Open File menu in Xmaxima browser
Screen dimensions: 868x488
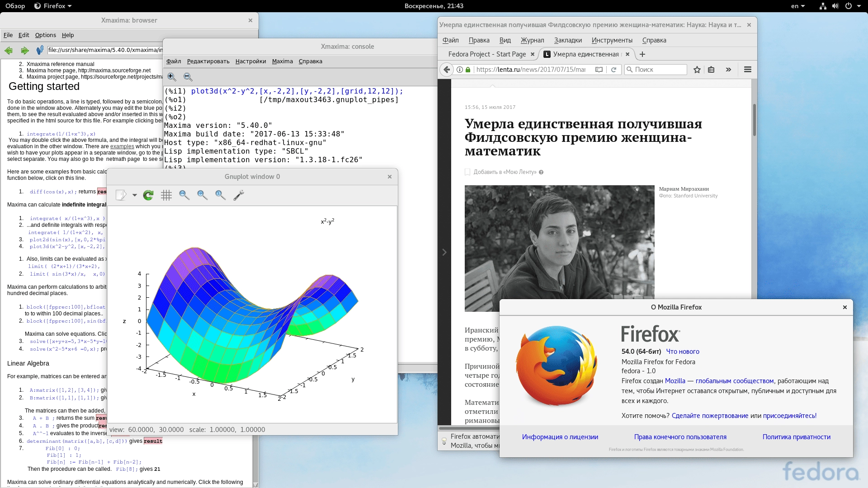[8, 35]
